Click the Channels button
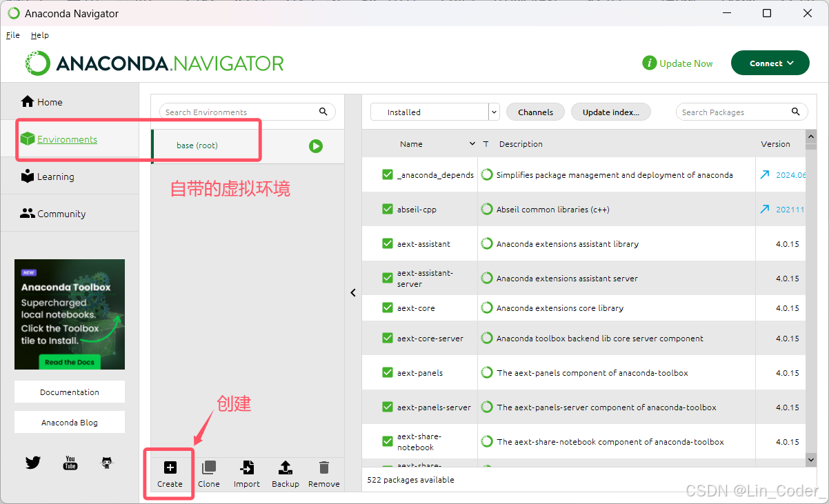The height and width of the screenshot is (504, 829). [x=536, y=112]
